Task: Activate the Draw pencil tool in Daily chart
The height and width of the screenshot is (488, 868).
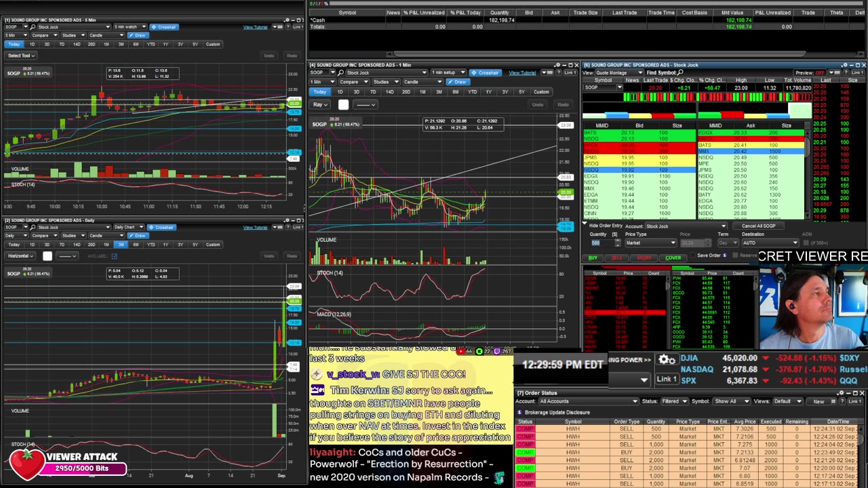Action: point(138,236)
